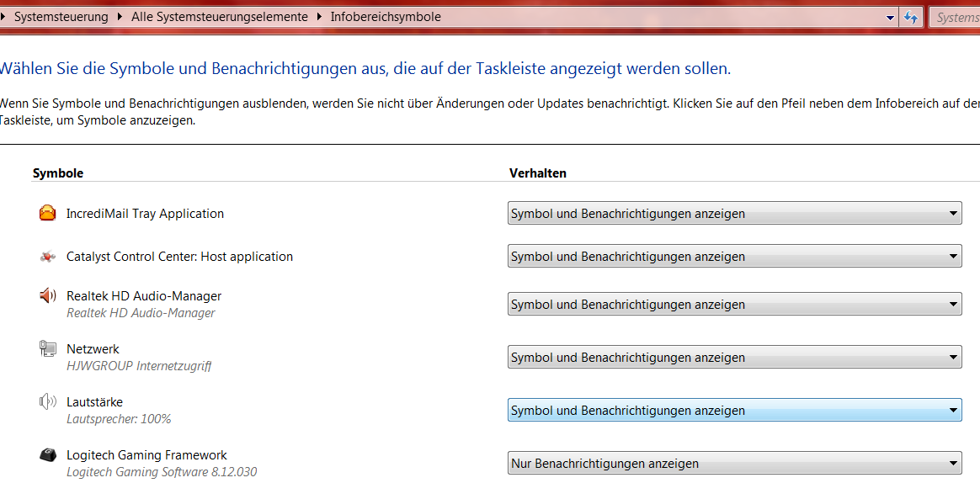Open the IncrediMail Tray Application behavior dropdown
980x483 pixels.
coord(734,214)
